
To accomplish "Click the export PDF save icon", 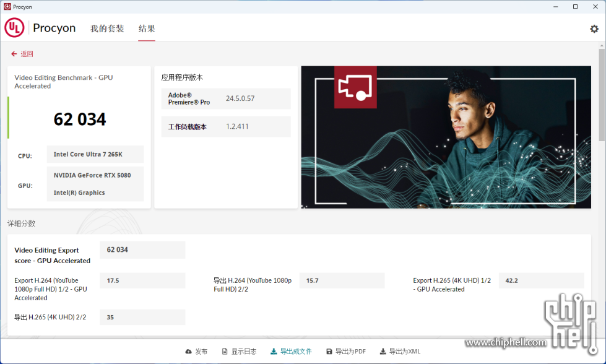I will (x=329, y=351).
